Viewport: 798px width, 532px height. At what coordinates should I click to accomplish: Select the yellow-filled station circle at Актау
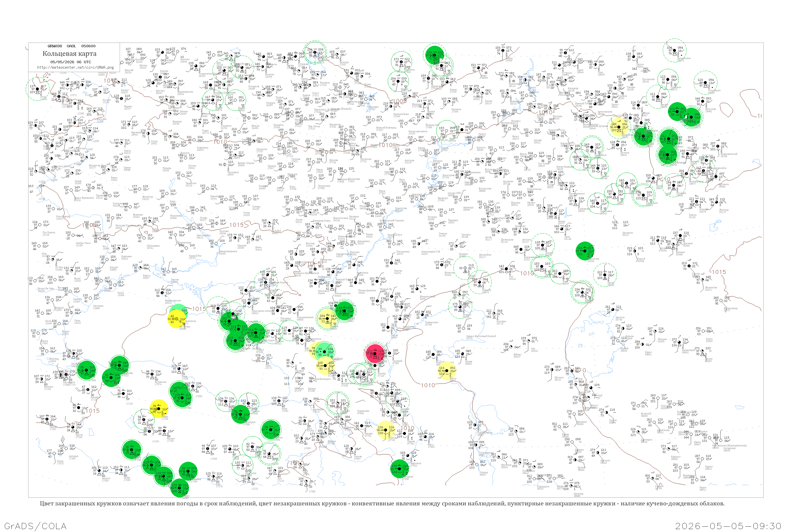point(447,371)
